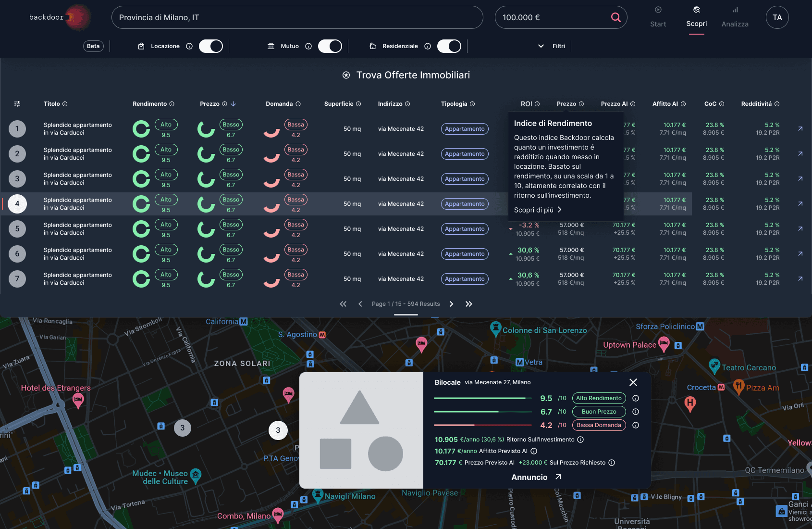Image resolution: width=812 pixels, height=529 pixels.
Task: Open the TA user avatar menu
Action: point(777,17)
